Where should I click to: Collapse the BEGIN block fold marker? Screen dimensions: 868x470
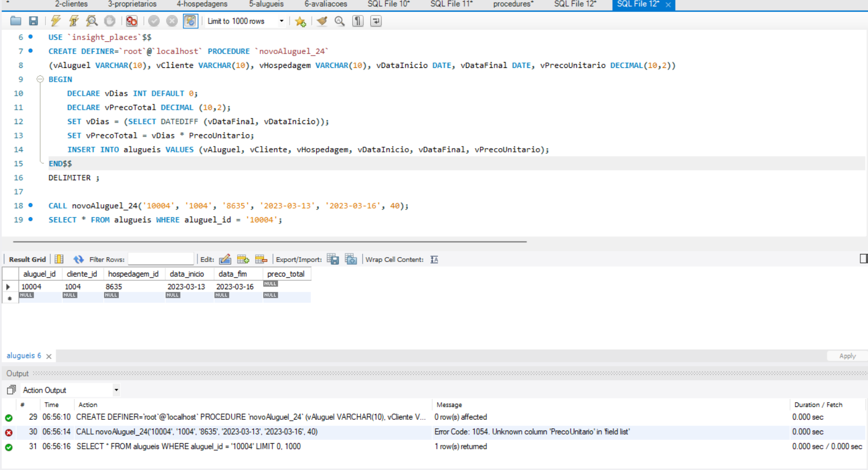40,79
